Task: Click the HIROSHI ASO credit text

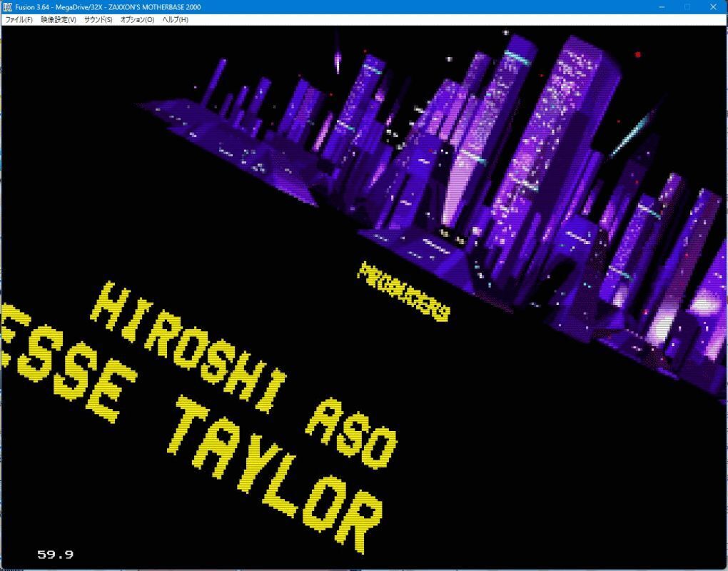Action: [x=244, y=375]
